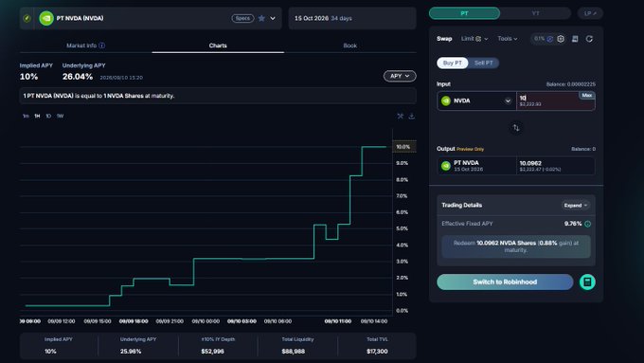Click the swap direction arrows icon

click(x=516, y=128)
